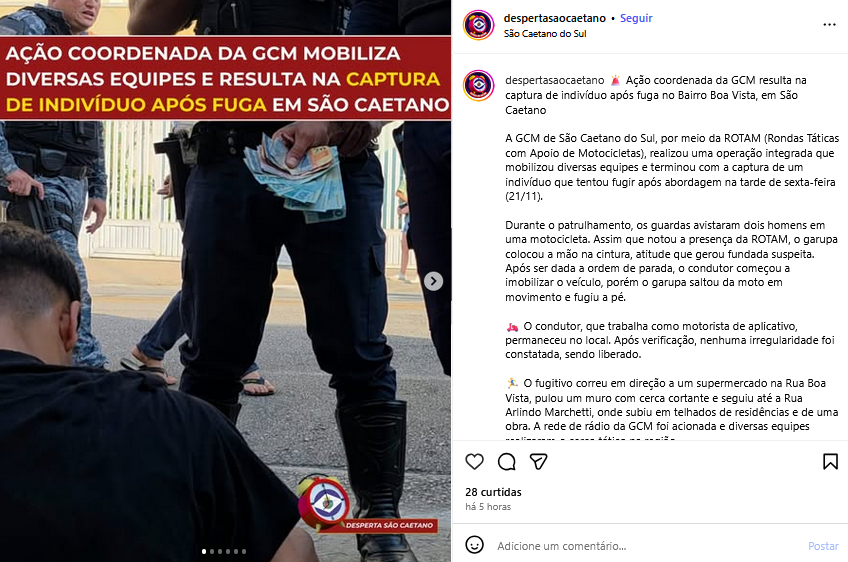This screenshot has height=562, width=848.
Task: Click despertasaocaetano name in caption
Action: click(x=554, y=80)
